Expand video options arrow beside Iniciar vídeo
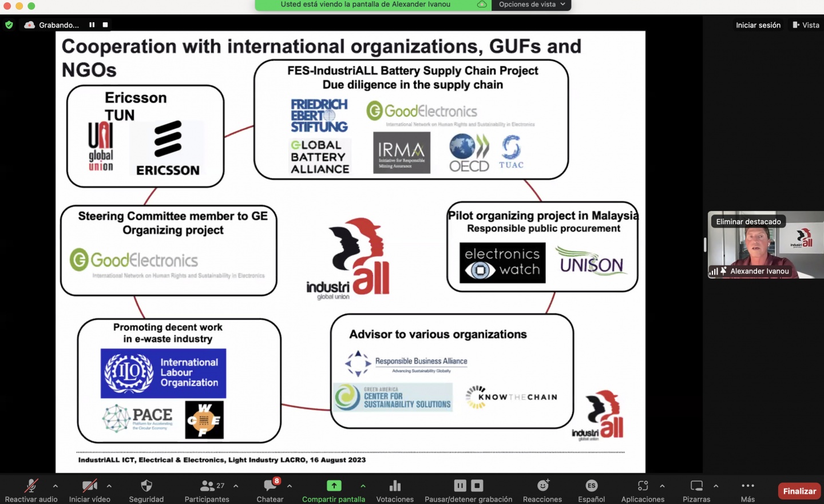 109,486
